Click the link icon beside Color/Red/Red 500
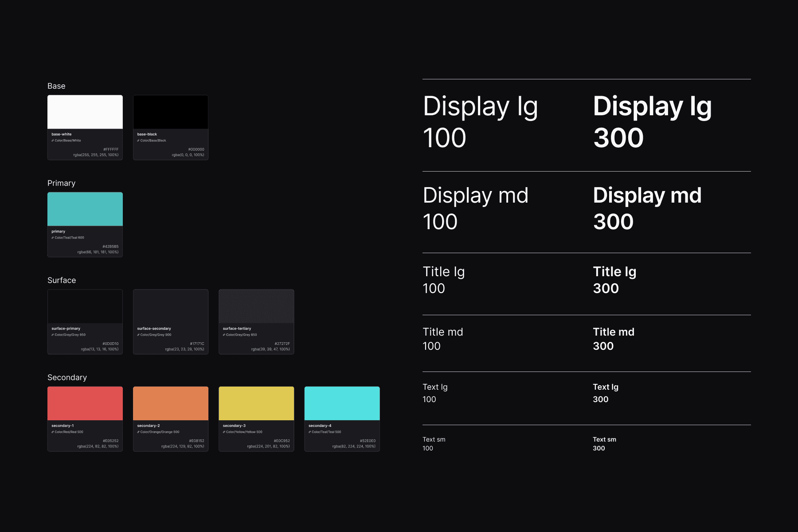The image size is (798, 532). click(x=53, y=432)
